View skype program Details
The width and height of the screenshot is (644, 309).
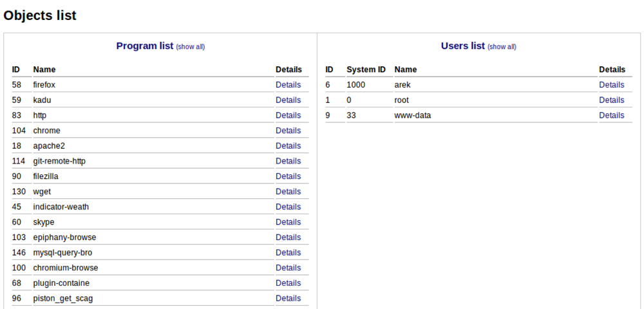(288, 222)
